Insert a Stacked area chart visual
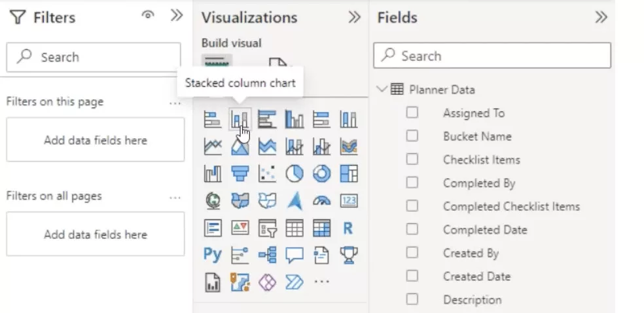644x313 pixels. pos(267,146)
